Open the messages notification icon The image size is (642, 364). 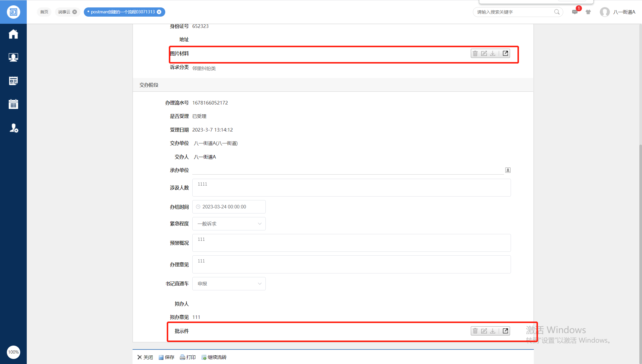pos(575,12)
